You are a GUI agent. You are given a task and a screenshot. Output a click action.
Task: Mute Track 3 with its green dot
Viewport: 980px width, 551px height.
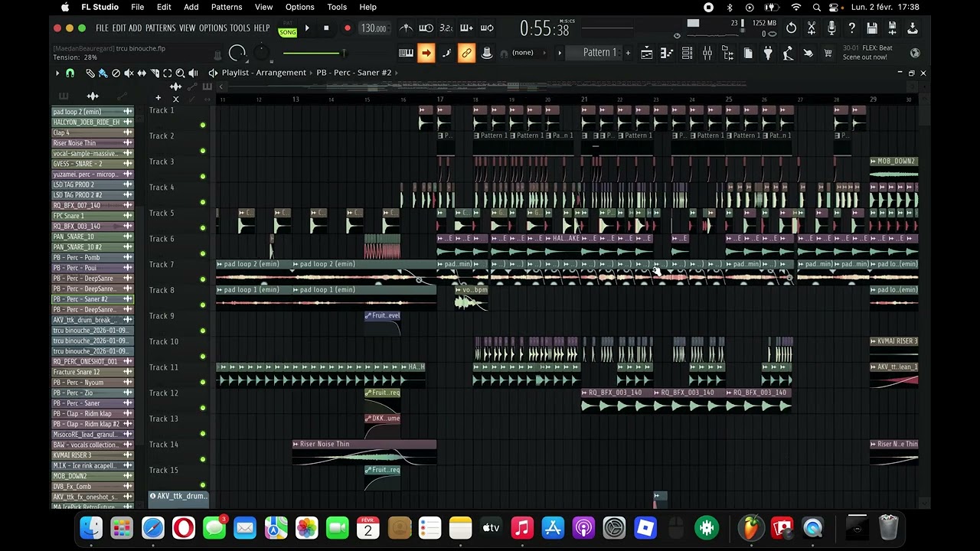tap(203, 176)
